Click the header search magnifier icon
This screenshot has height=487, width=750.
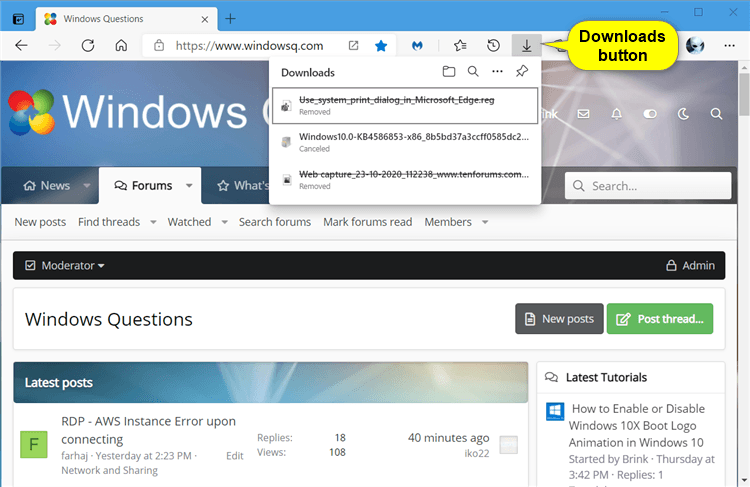[716, 114]
